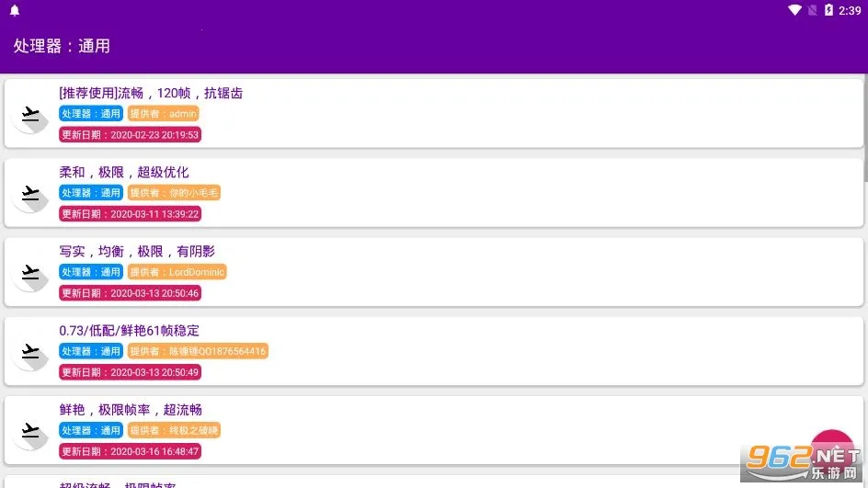Image resolution: width=868 pixels, height=488 pixels.
Task: Click the vertical scrollbar on the right edge
Action: coord(864,129)
